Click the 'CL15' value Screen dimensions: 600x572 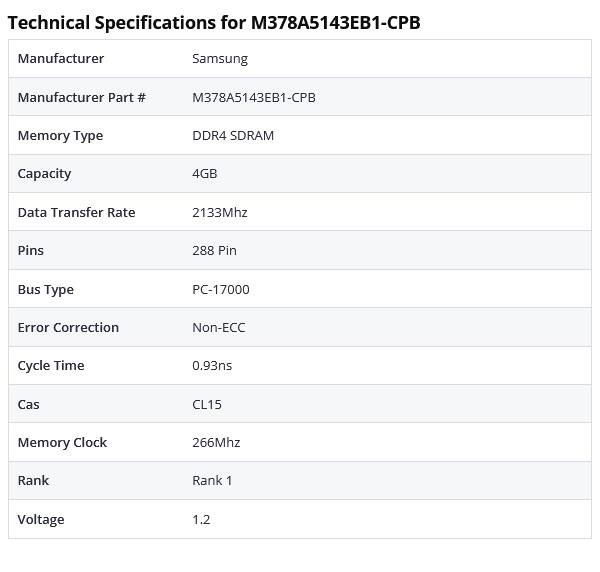207,404
